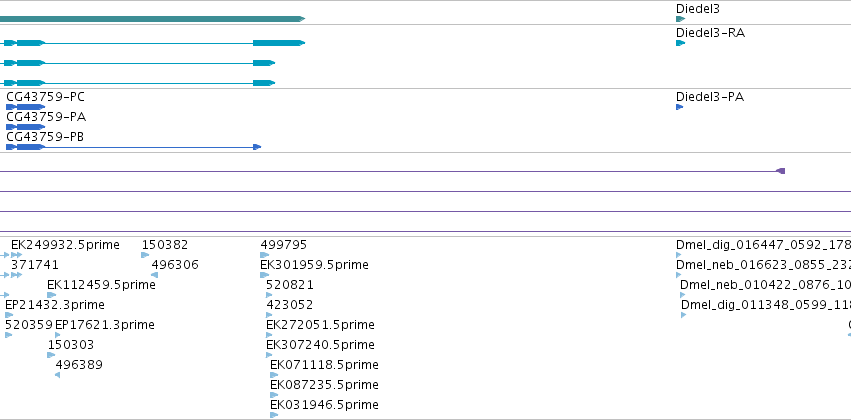This screenshot has height=420, width=851.
Task: Click the Dmel_dig_016447 feature label
Action: point(763,245)
